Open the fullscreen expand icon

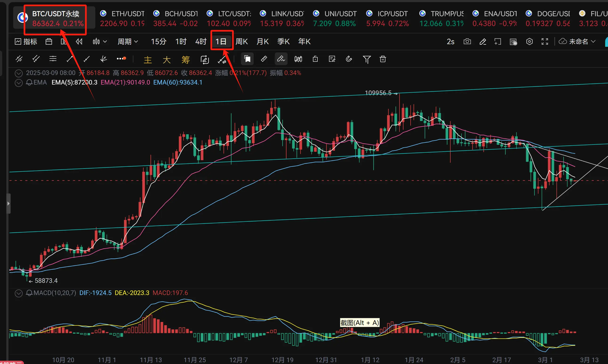click(x=545, y=41)
